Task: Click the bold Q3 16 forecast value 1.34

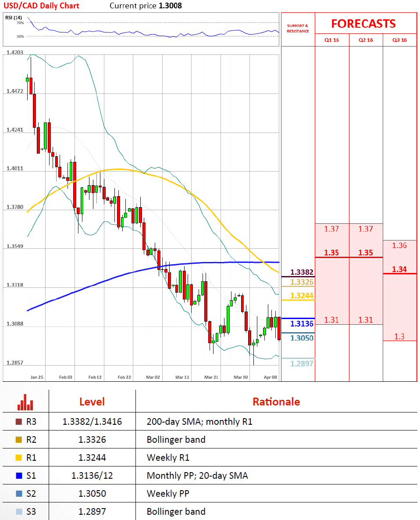Action: coord(399,269)
